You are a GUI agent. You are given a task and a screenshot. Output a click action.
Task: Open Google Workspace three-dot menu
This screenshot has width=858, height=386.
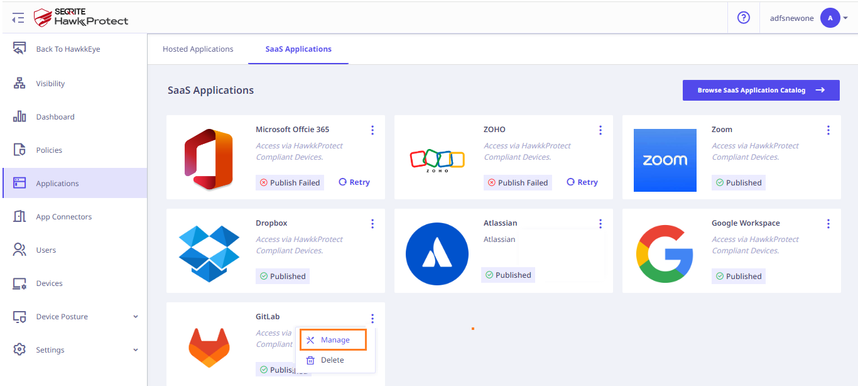pos(828,223)
